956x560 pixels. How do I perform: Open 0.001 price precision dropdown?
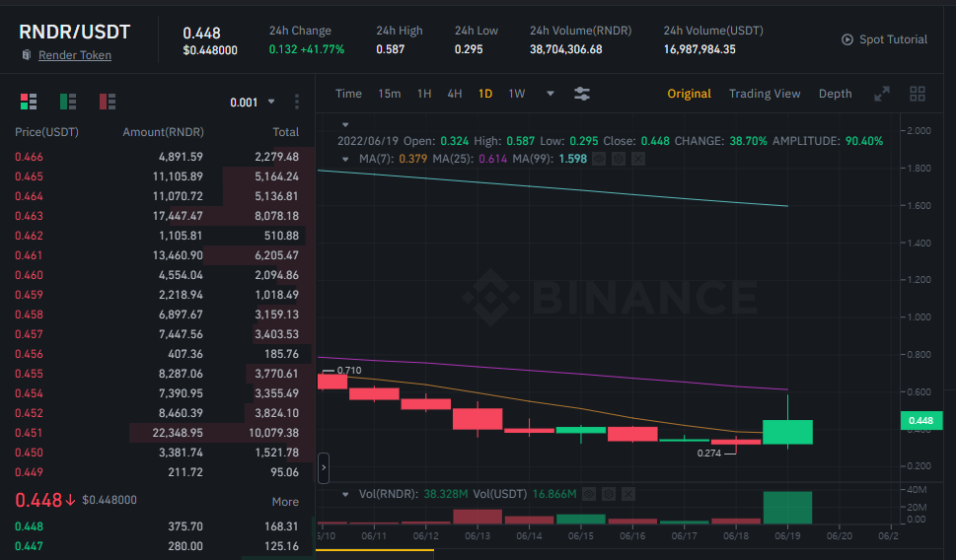click(x=253, y=103)
